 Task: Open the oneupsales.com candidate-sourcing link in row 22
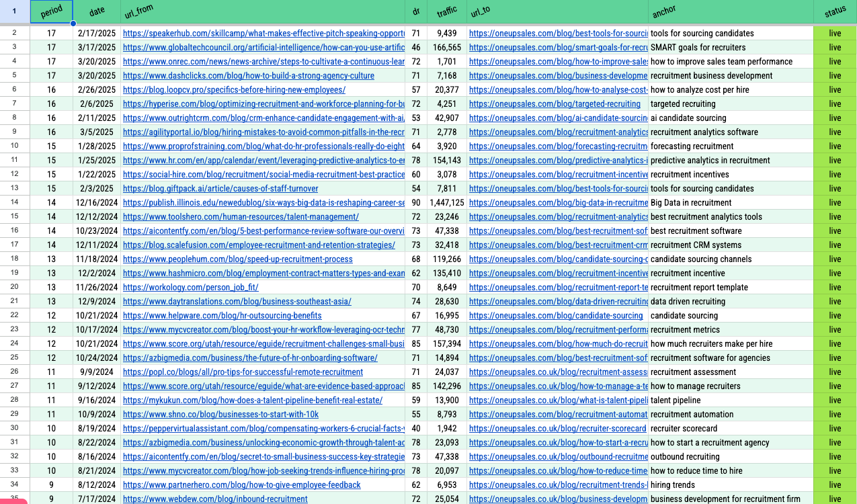click(x=556, y=315)
